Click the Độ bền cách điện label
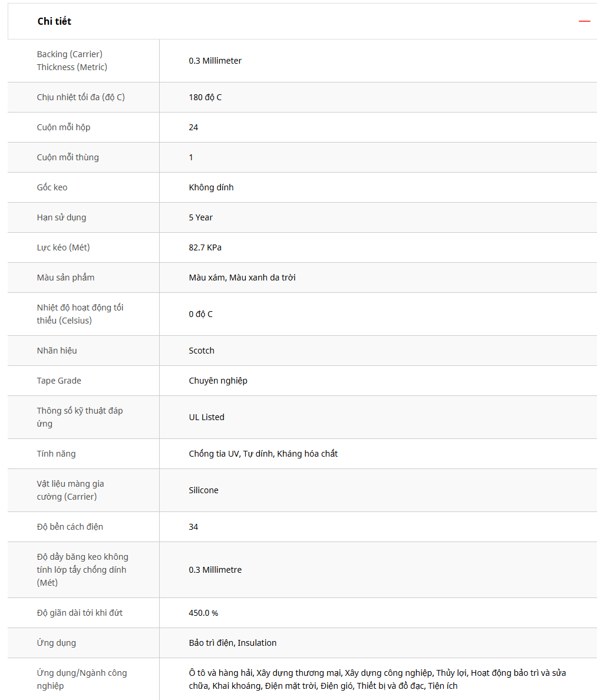Screen dimensions: 597x700 [x=70, y=527]
